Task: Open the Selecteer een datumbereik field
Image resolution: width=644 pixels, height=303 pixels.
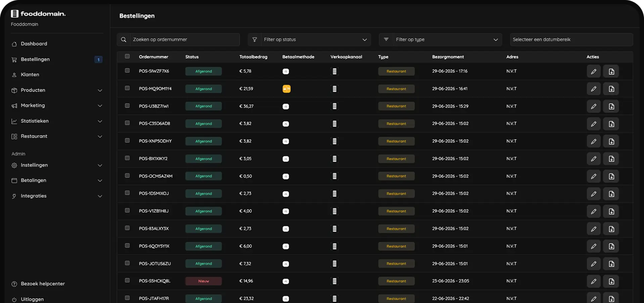Action: pos(571,39)
